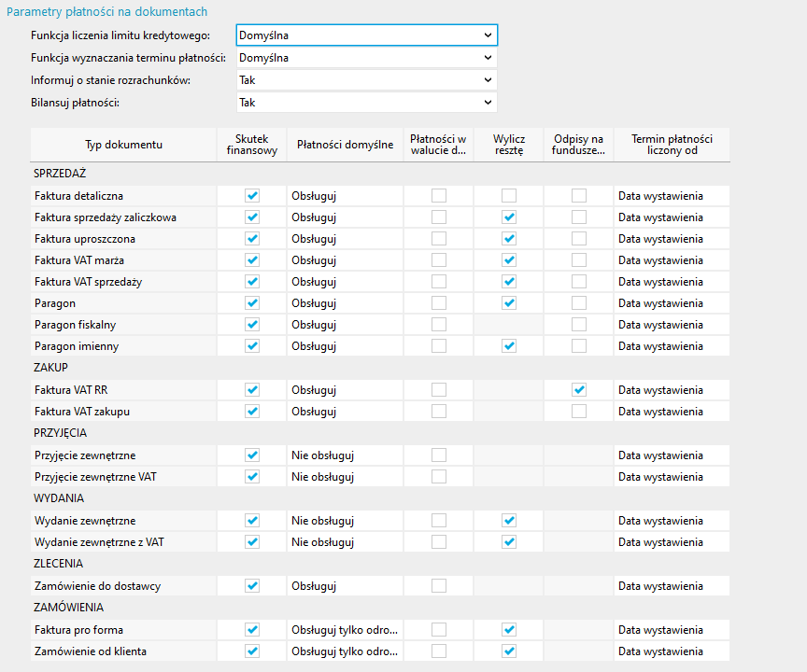Disable Wylicz resztę for Paragon imienny
The height and width of the screenshot is (672, 807).
[x=509, y=346]
